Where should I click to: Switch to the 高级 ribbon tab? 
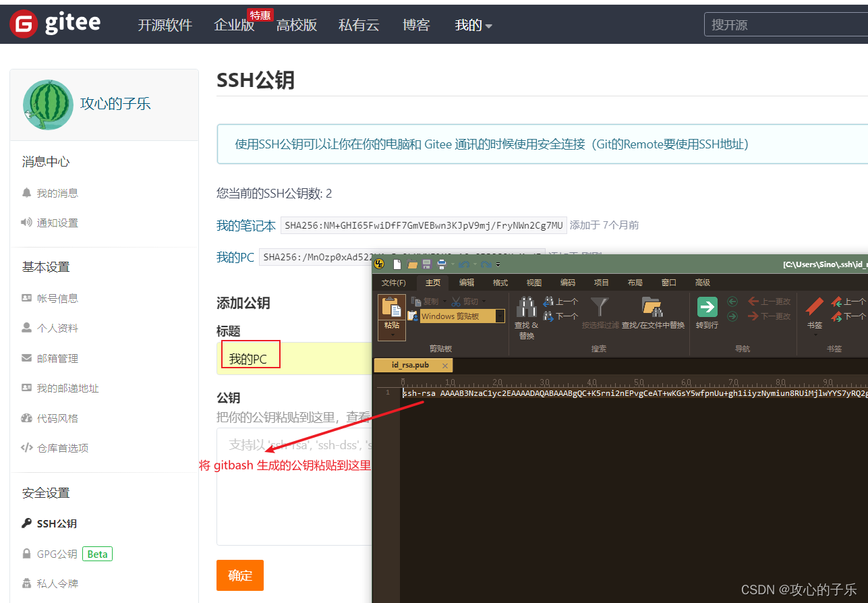tap(703, 283)
